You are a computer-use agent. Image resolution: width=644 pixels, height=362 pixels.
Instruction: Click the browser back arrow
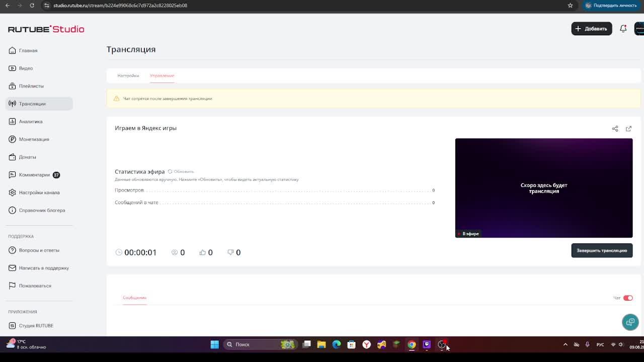click(8, 6)
